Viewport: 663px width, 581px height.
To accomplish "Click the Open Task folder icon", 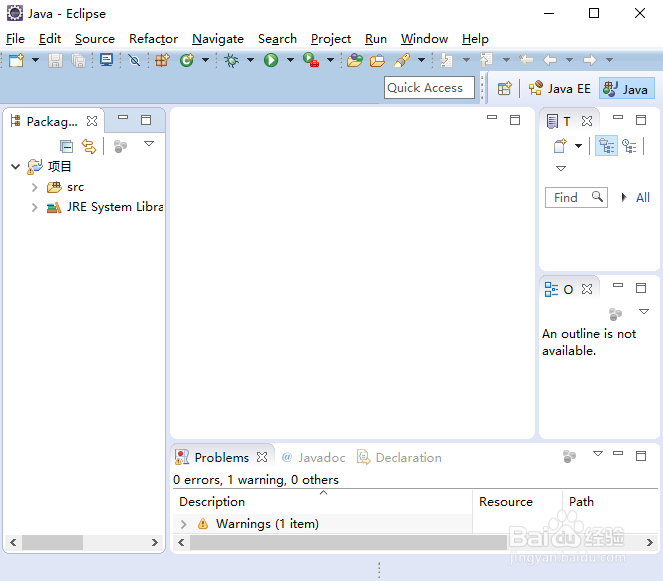I will (x=377, y=61).
